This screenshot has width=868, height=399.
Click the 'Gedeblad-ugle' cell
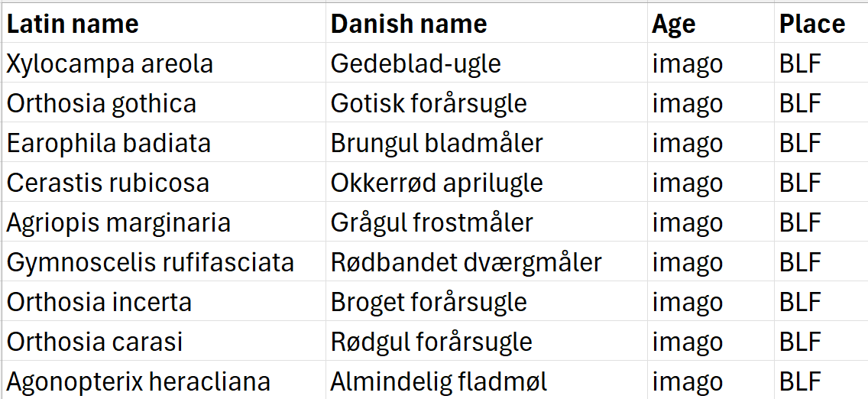point(416,63)
